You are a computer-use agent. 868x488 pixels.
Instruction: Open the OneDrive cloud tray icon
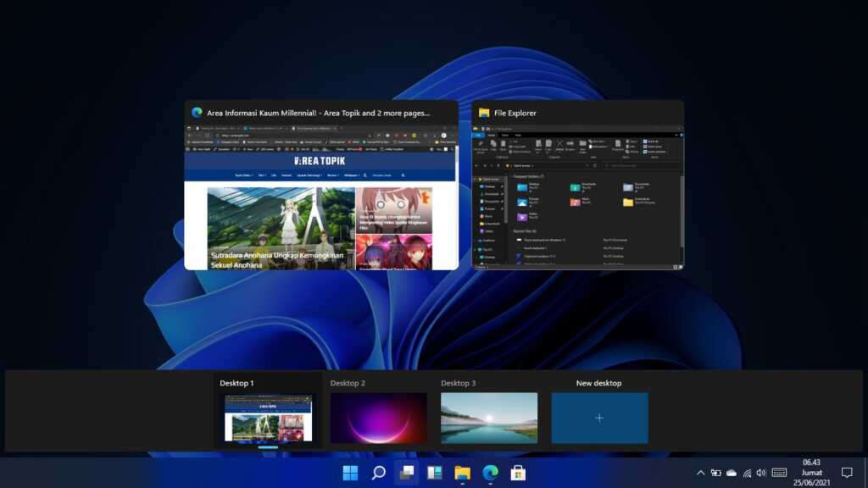(x=732, y=473)
